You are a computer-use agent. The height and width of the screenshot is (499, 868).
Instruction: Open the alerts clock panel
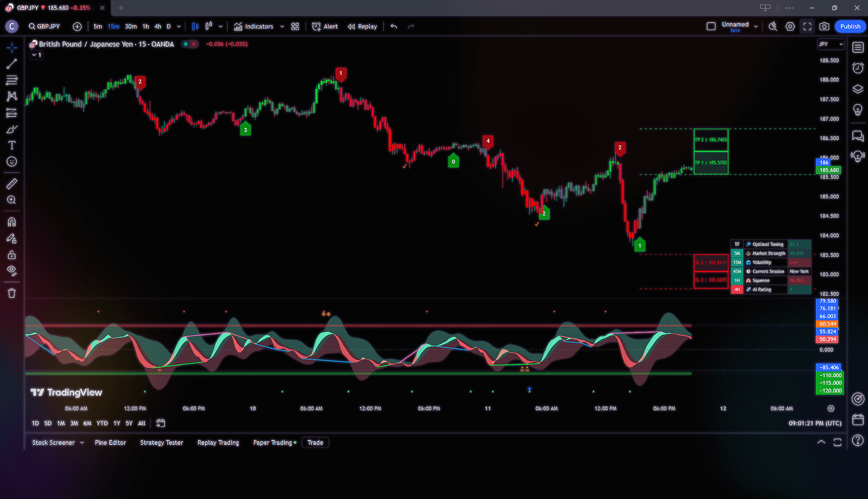tap(858, 68)
